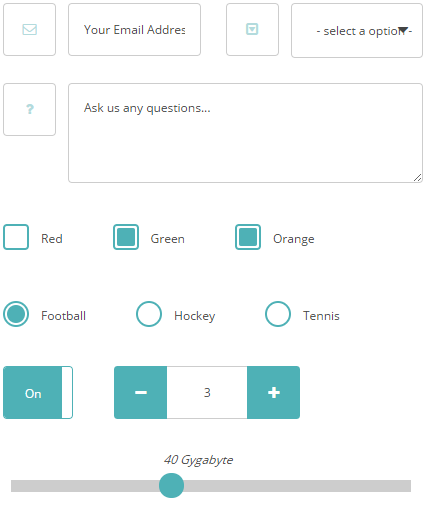Click the dropdown arrow in select box
This screenshot has width=425, height=507.
pyautogui.click(x=403, y=30)
